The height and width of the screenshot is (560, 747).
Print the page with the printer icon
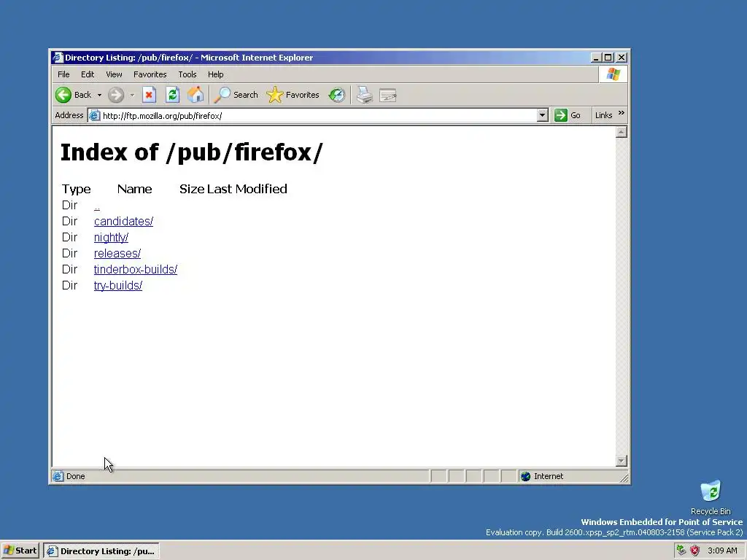[x=365, y=95]
